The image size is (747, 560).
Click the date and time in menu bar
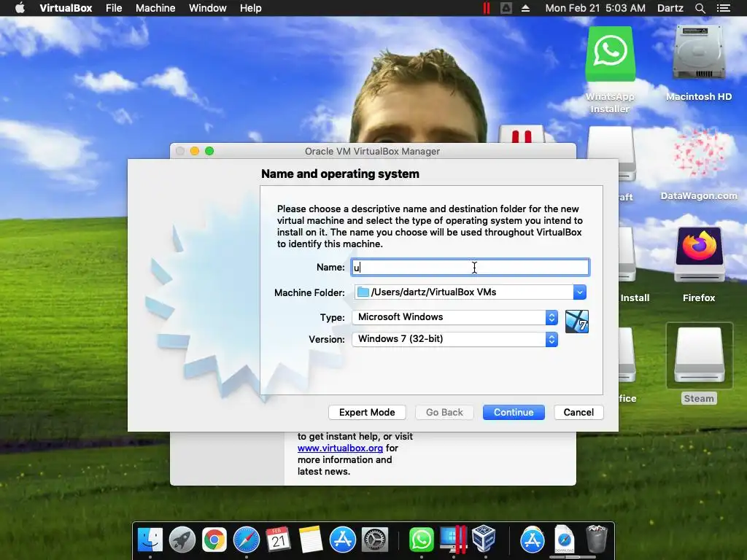595,8
